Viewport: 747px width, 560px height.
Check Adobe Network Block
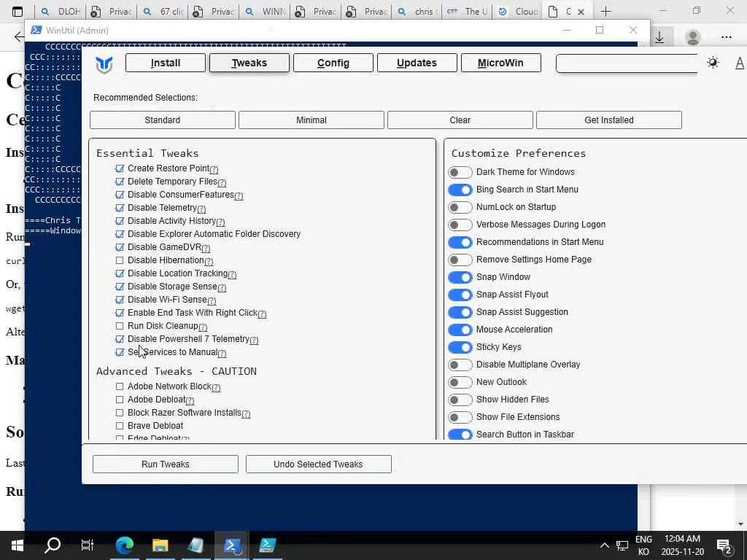coord(120,386)
